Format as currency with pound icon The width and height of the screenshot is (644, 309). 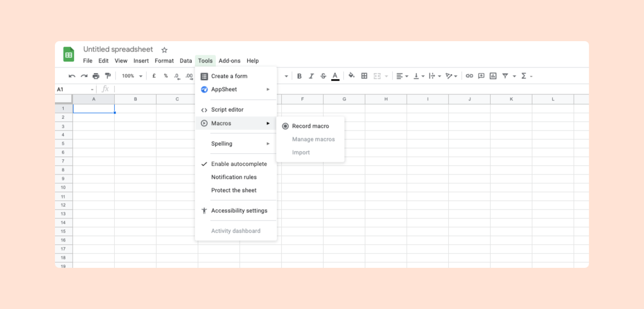point(154,76)
